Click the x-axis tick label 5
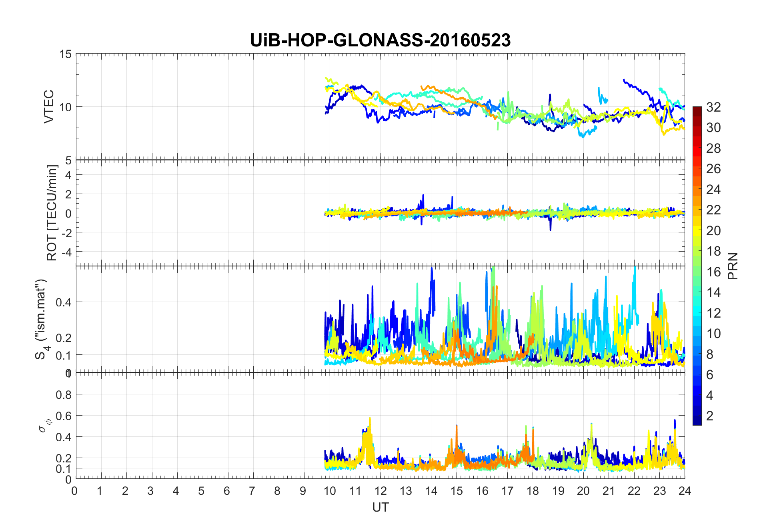The width and height of the screenshot is (761, 532). pos(201,491)
